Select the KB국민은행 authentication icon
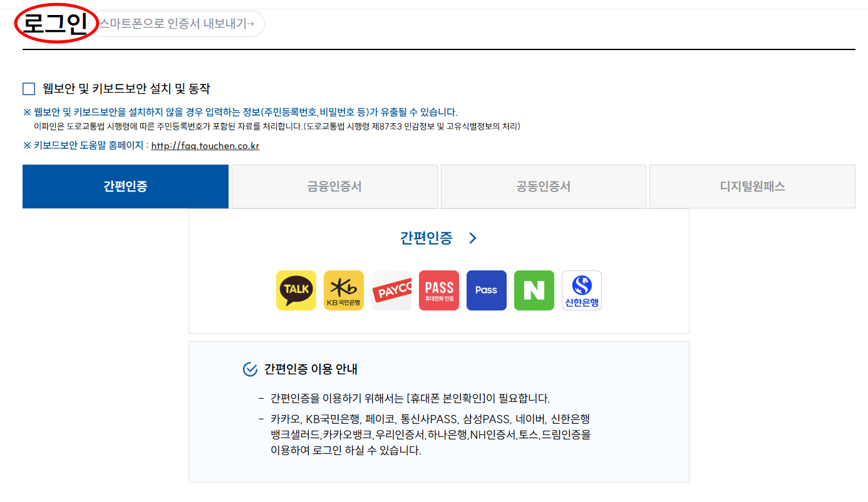 [x=343, y=290]
